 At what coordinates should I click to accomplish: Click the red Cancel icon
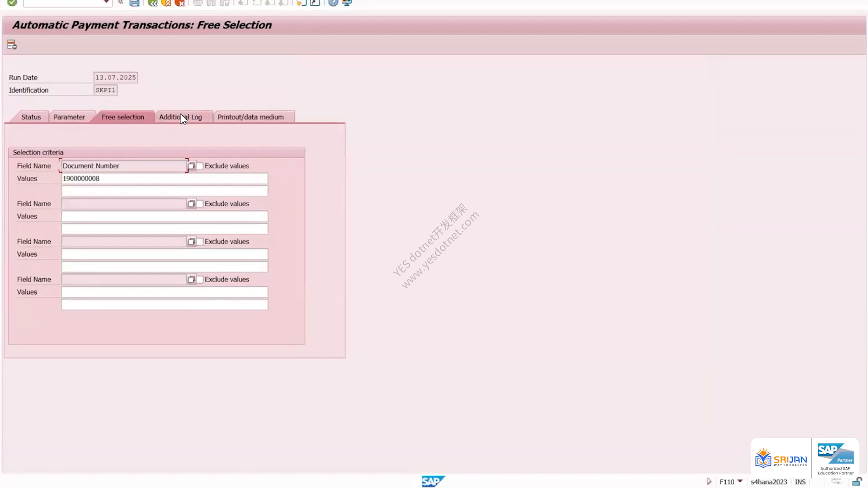(180, 3)
